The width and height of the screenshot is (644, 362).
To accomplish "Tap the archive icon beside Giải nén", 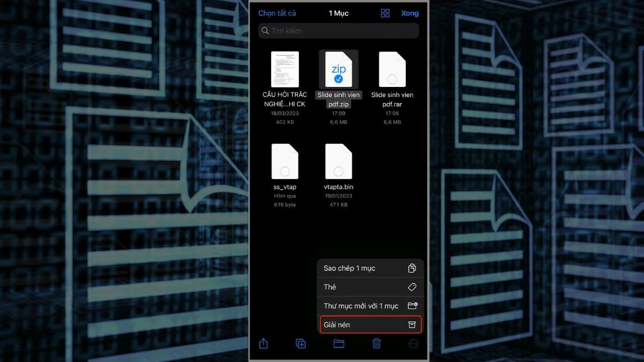I will [412, 324].
